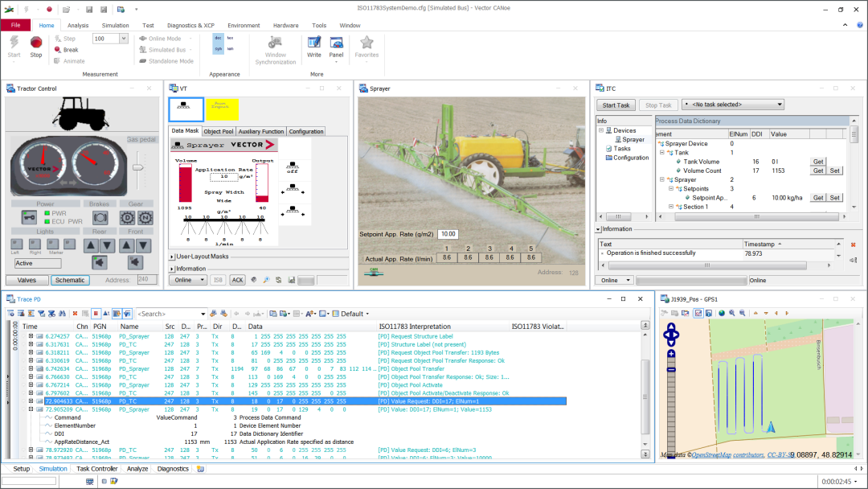Click the hex display format button
This screenshot has height=489, width=868.
[231, 39]
